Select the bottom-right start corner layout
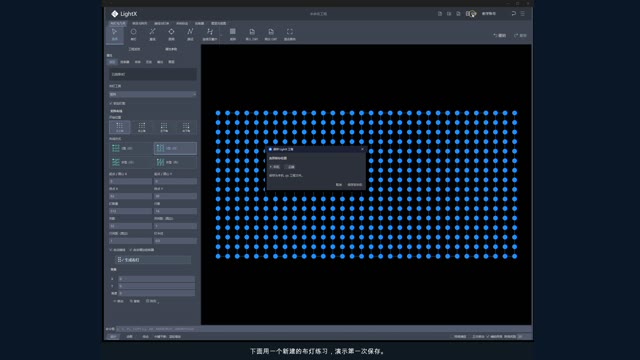Screen dimensions: 640x360 (x=186, y=127)
